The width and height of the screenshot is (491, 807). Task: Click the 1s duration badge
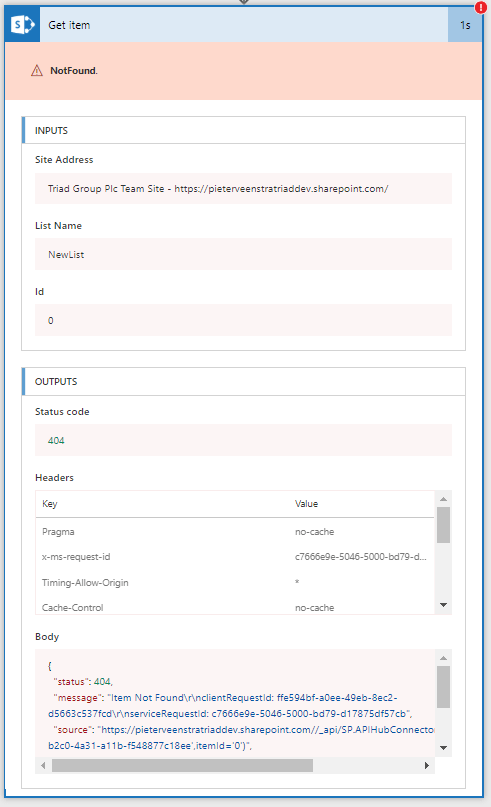point(465,25)
